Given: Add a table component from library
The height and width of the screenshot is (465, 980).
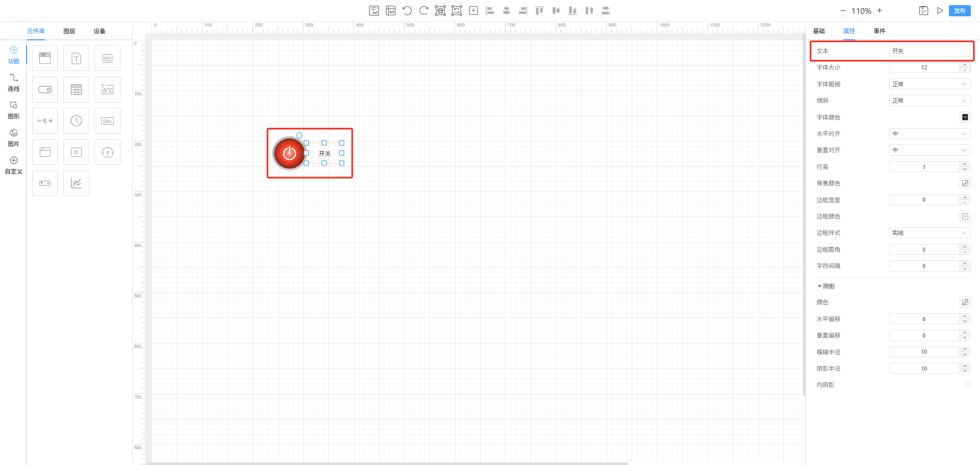Looking at the screenshot, I should pos(76,90).
